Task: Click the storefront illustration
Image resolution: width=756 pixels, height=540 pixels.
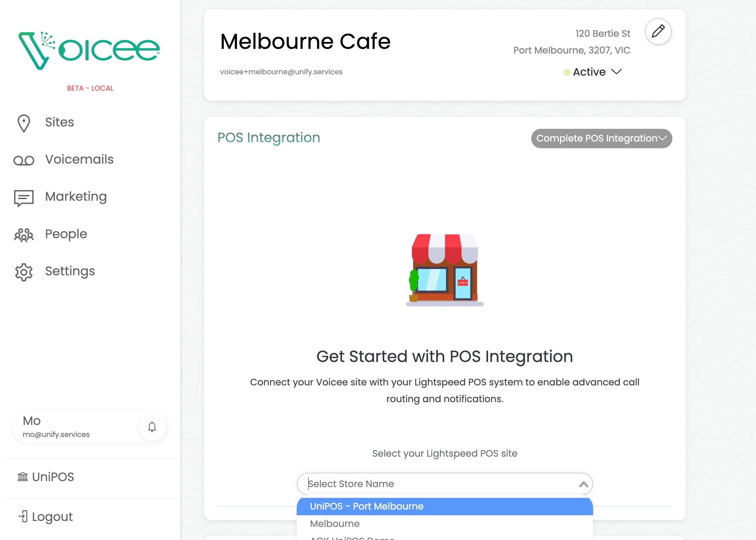Action: coord(445,270)
